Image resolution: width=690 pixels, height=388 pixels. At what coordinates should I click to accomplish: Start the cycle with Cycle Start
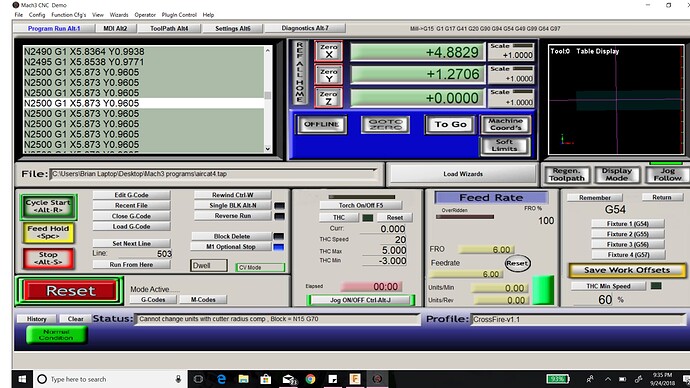[x=48, y=207]
